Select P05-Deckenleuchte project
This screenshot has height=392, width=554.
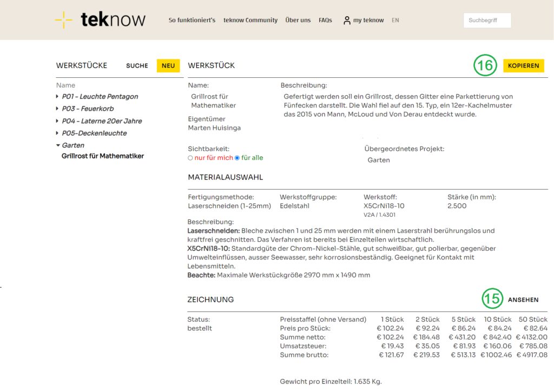click(x=94, y=133)
